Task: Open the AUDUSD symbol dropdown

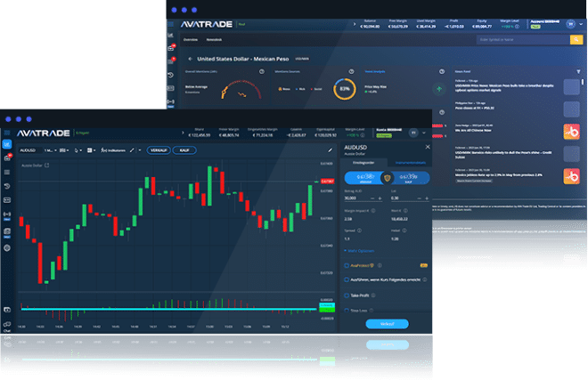Action: pos(29,150)
